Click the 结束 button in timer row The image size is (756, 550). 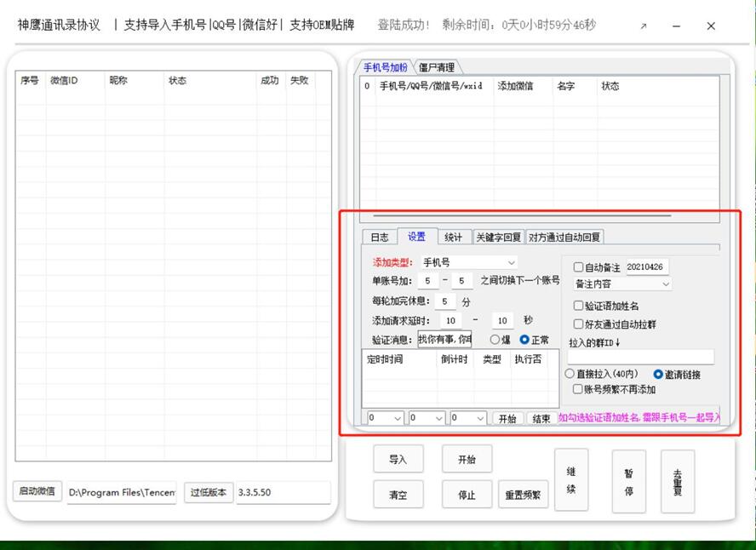point(541,418)
